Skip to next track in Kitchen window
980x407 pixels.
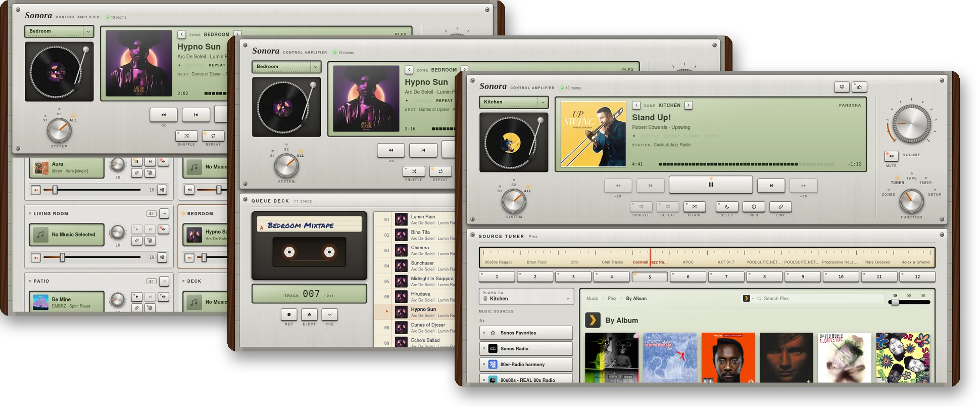[x=771, y=186]
